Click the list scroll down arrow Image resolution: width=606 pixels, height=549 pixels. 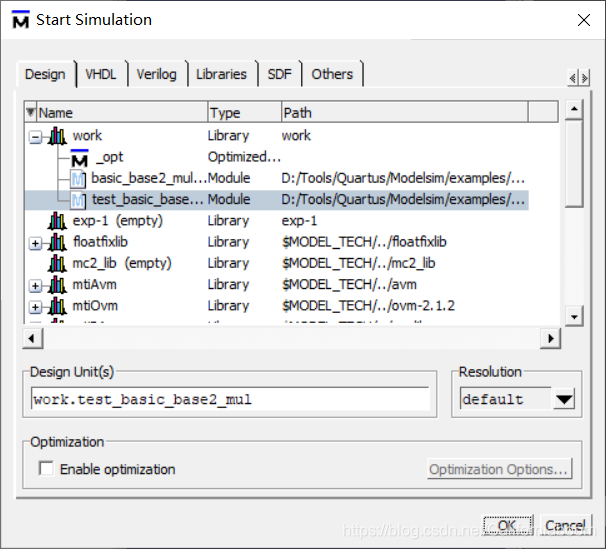[x=574, y=316]
